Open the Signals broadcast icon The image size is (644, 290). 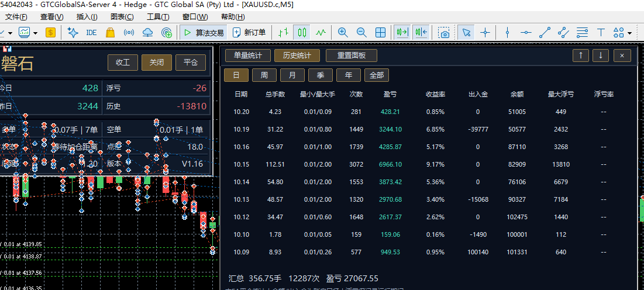129,33
